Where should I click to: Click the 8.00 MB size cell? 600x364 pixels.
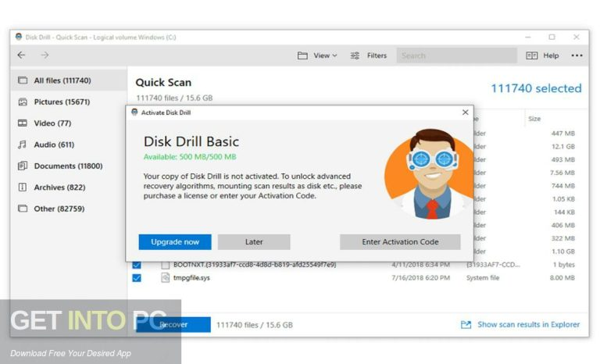click(x=562, y=278)
